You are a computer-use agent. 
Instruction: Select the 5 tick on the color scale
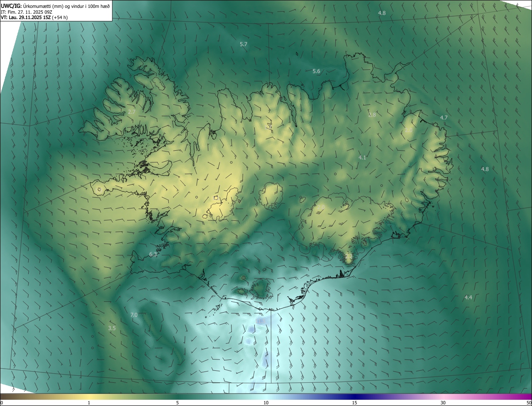click(x=177, y=403)
